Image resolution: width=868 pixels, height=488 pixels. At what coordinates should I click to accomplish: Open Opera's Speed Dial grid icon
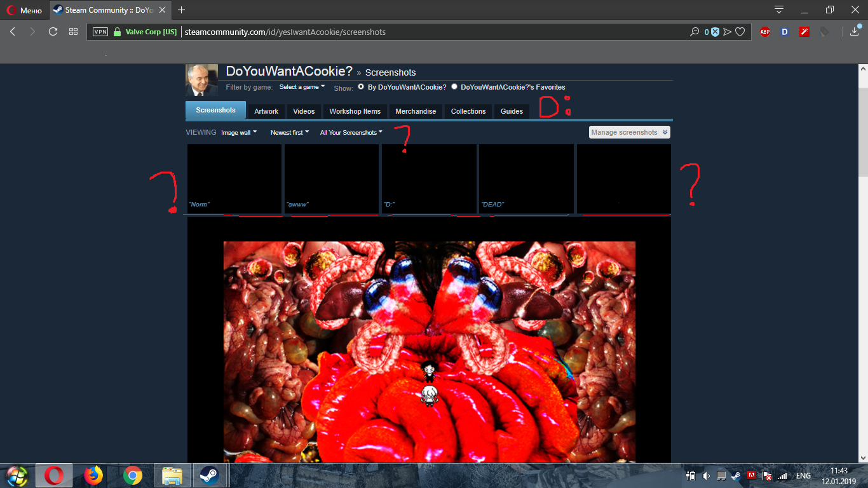pos(73,32)
